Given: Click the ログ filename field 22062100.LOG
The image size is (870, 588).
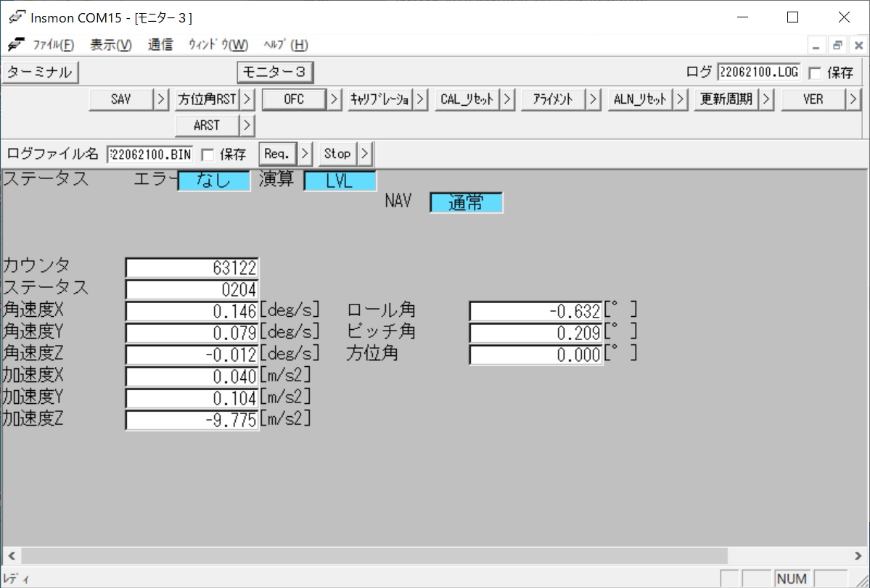Looking at the screenshot, I should click(758, 72).
